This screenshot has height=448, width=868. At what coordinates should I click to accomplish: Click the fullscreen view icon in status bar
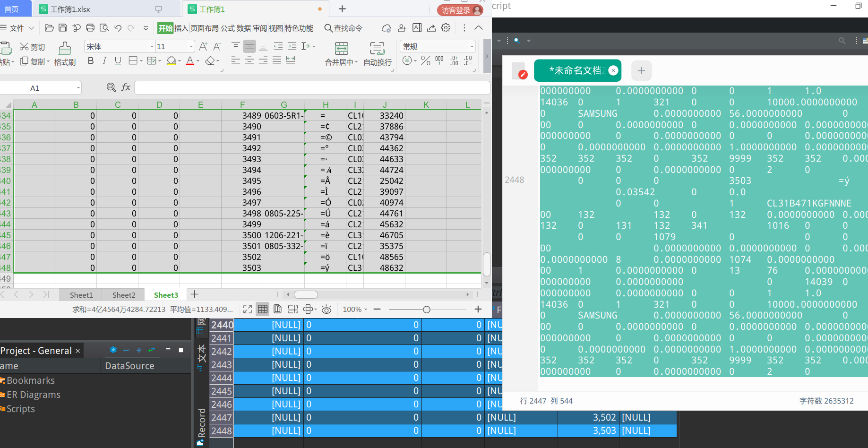tap(248, 310)
